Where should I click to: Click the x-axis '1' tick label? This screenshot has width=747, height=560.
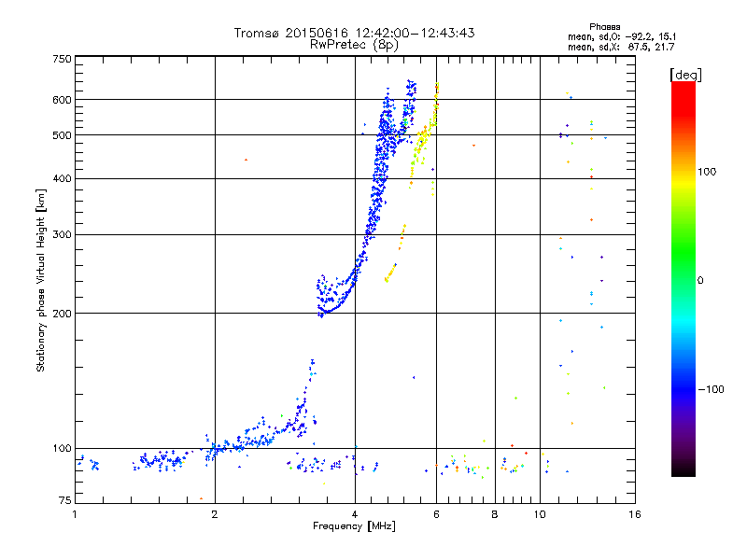click(75, 514)
